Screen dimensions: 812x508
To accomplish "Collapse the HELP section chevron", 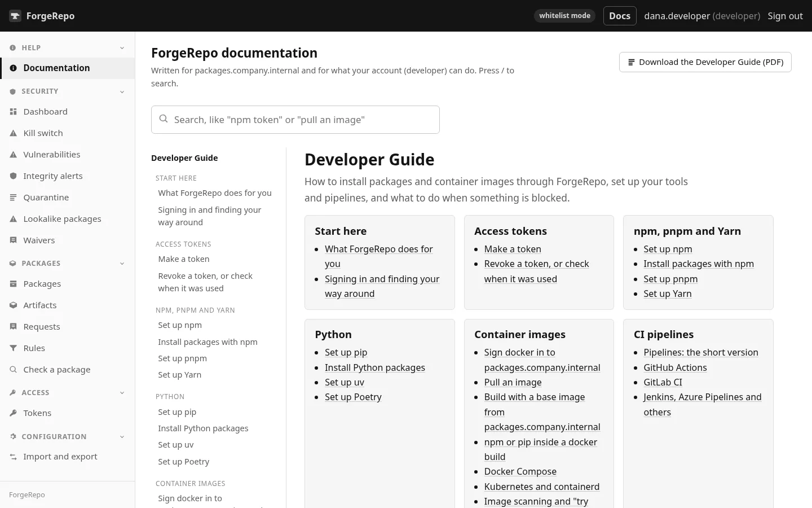I will 122,48.
